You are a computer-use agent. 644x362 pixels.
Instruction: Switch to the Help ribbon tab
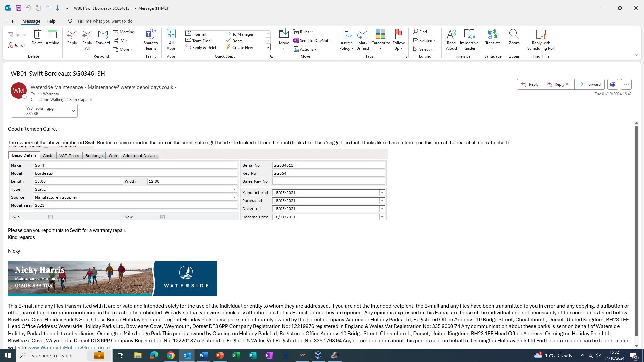pyautogui.click(x=51, y=21)
